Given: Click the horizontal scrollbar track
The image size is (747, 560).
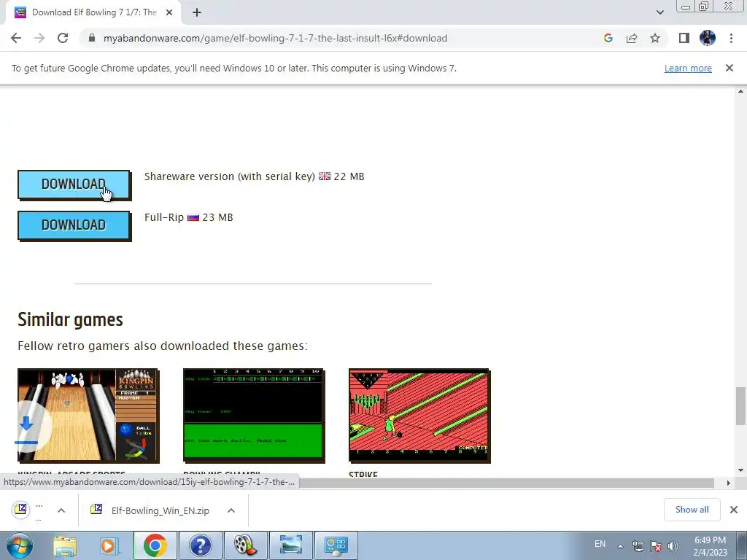Looking at the screenshot, I should tap(506, 483).
